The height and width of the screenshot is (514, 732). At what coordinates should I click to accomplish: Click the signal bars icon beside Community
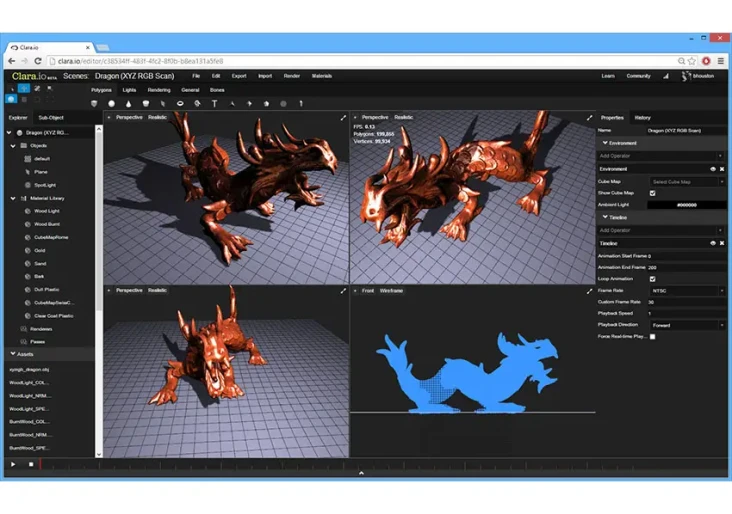pyautogui.click(x=666, y=76)
